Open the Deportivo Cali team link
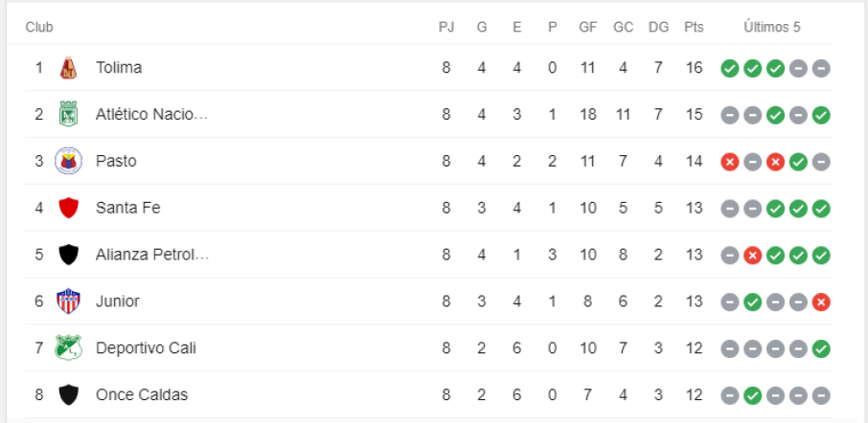 [146, 347]
